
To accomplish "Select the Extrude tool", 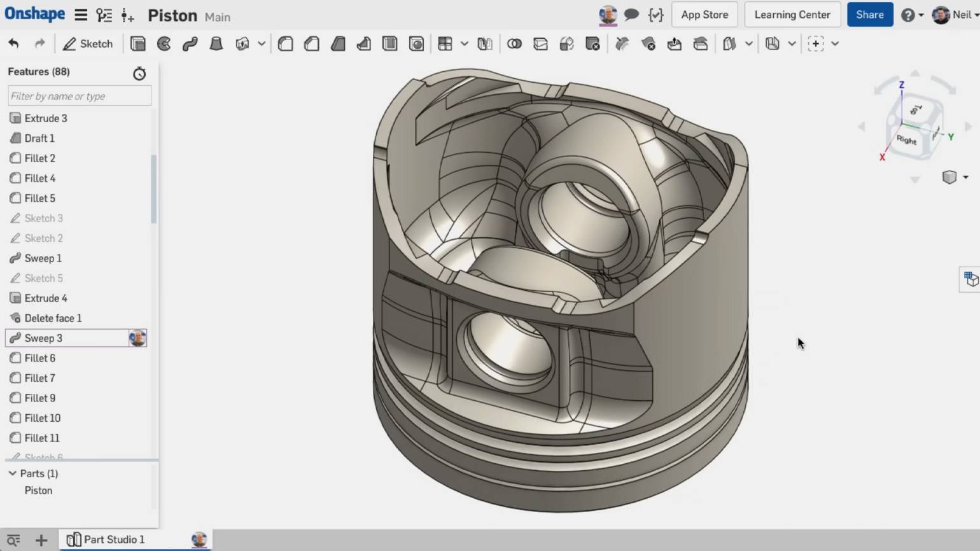I will (x=137, y=44).
